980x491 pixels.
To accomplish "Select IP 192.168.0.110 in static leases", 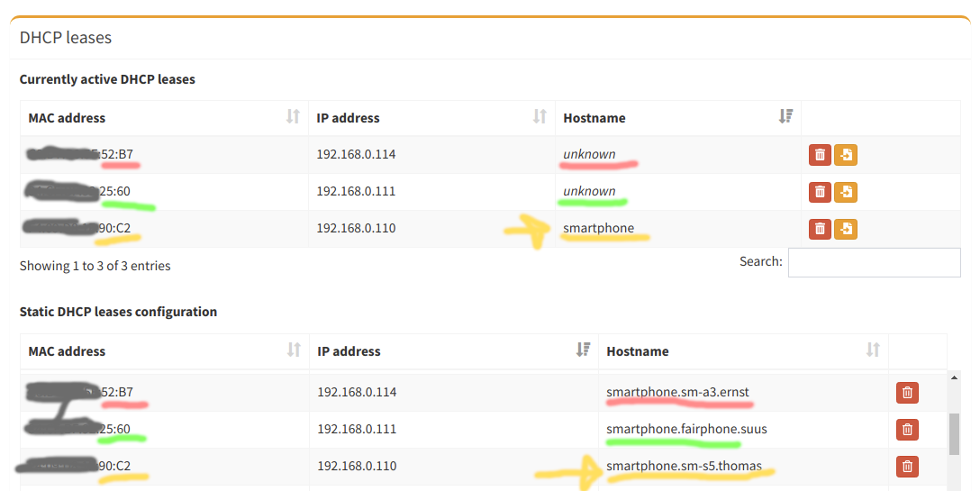I will tap(357, 466).
